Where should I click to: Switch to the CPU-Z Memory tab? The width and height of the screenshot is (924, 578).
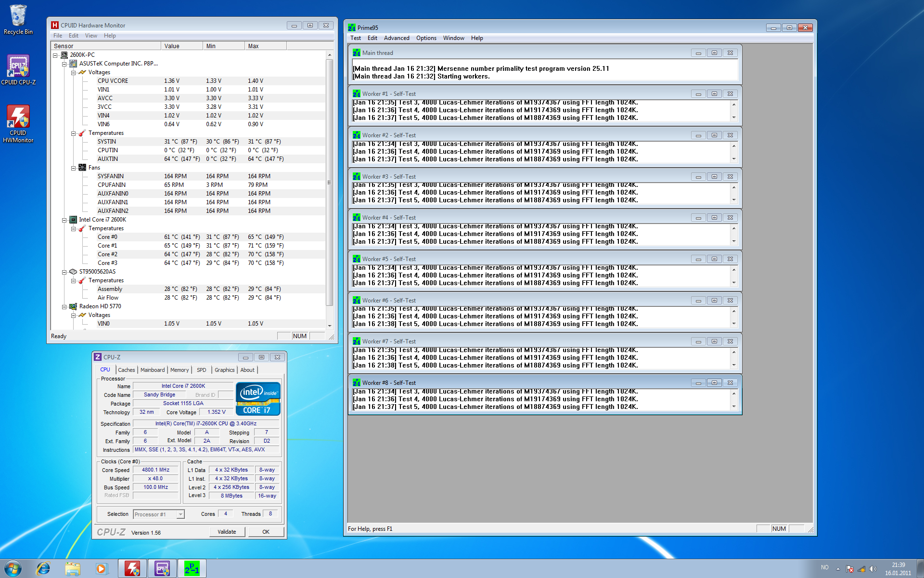180,370
